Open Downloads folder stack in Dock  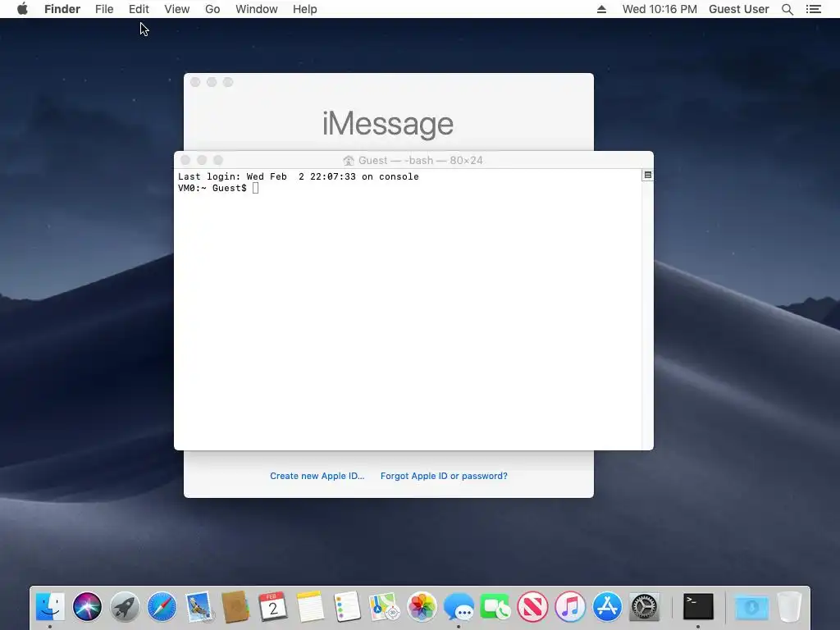(751, 607)
